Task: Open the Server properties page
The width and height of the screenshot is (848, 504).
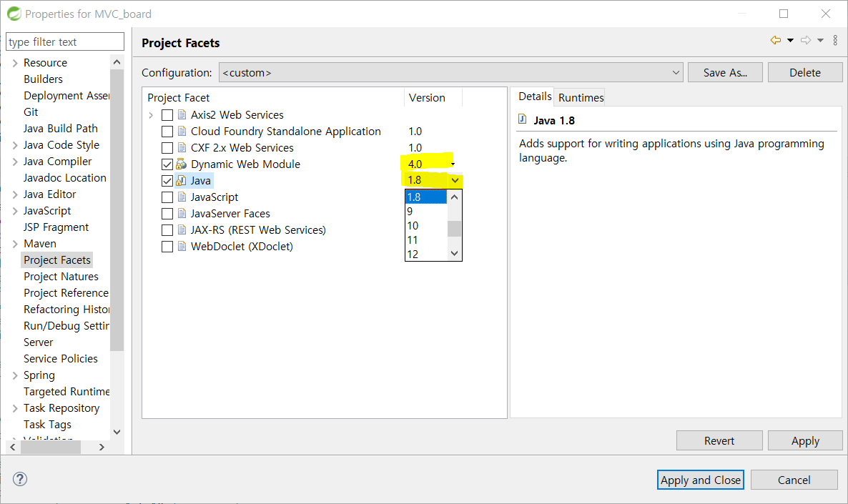Action: point(39,342)
